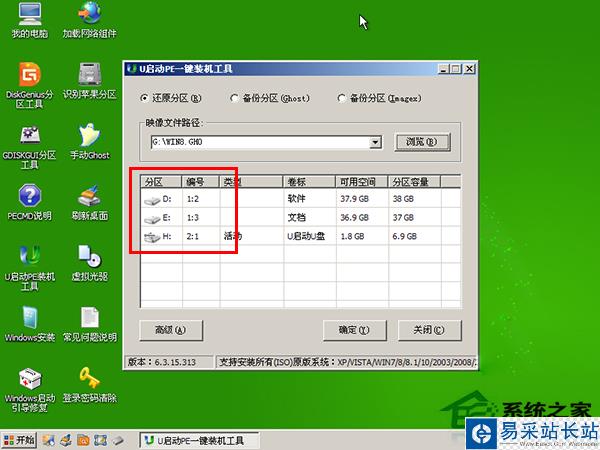The width and height of the screenshot is (600, 450).
Task: Open the 我的电脑 desktop icon
Action: (x=30, y=20)
